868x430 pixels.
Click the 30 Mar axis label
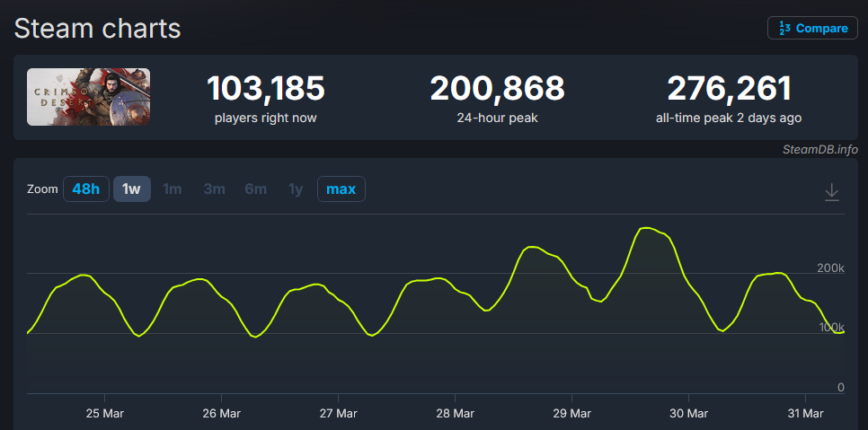click(x=688, y=414)
